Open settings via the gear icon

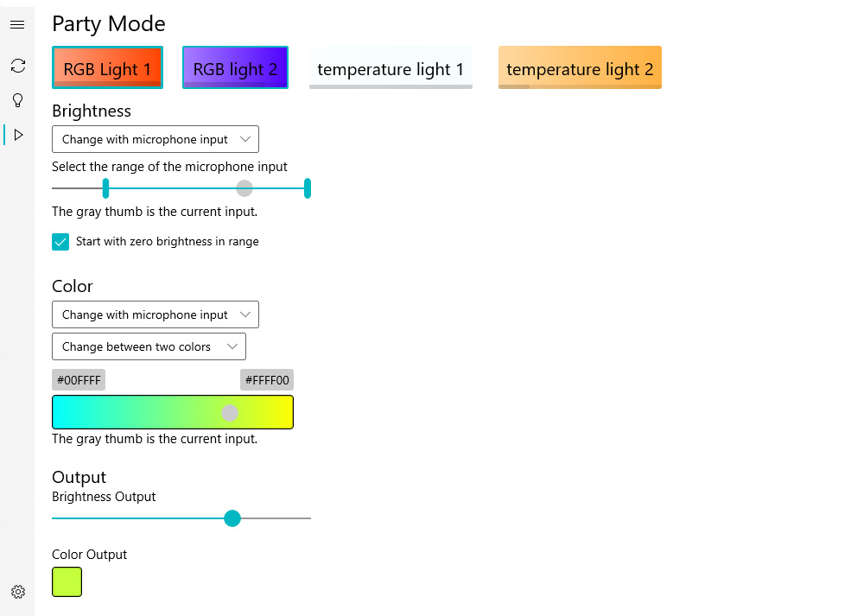click(x=18, y=592)
